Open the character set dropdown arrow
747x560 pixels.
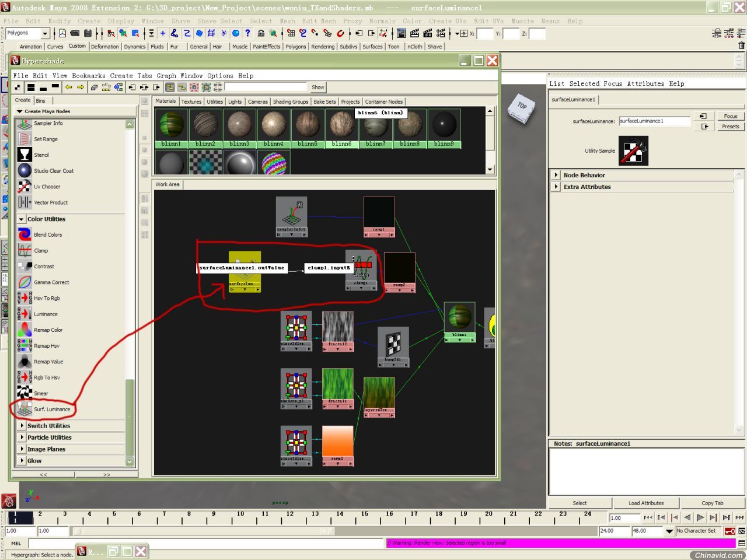coord(669,531)
